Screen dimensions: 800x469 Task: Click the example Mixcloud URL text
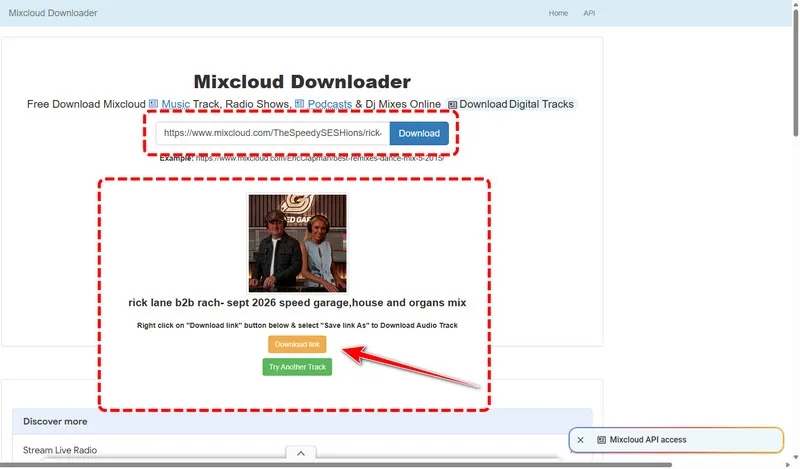320,159
